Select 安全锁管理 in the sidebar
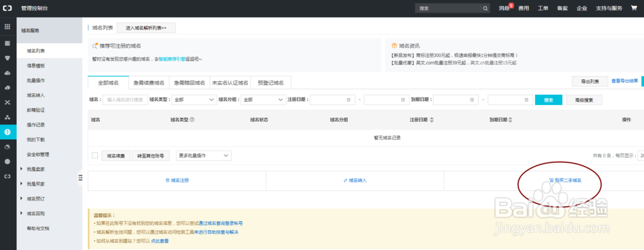Screen dimensions: 644x250 click(x=38, y=154)
